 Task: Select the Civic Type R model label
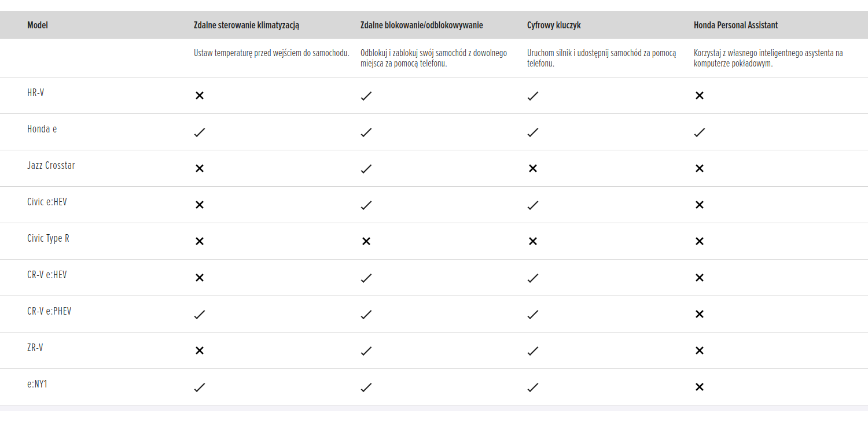(x=48, y=238)
